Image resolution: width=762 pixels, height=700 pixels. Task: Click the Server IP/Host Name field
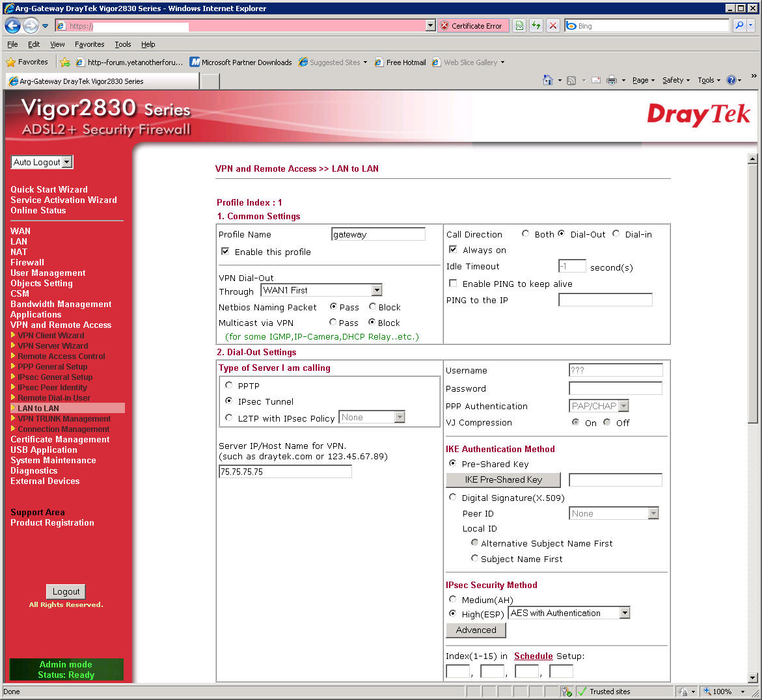285,471
